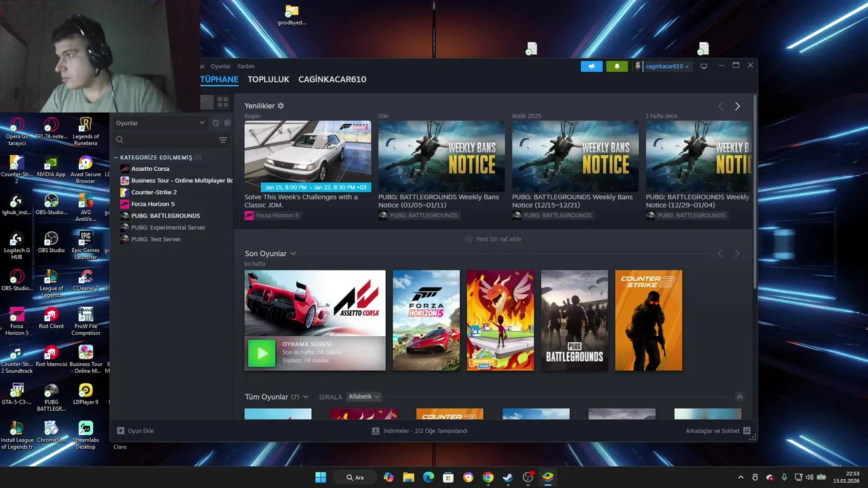
Task: Open the Yardım menu in Steam
Action: pos(245,66)
